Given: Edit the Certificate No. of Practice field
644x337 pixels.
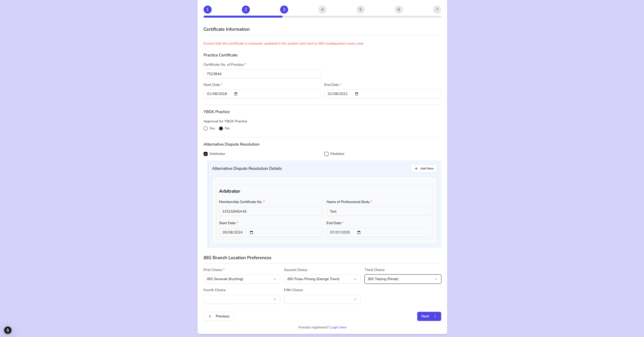Looking at the screenshot, I should pyautogui.click(x=262, y=74).
